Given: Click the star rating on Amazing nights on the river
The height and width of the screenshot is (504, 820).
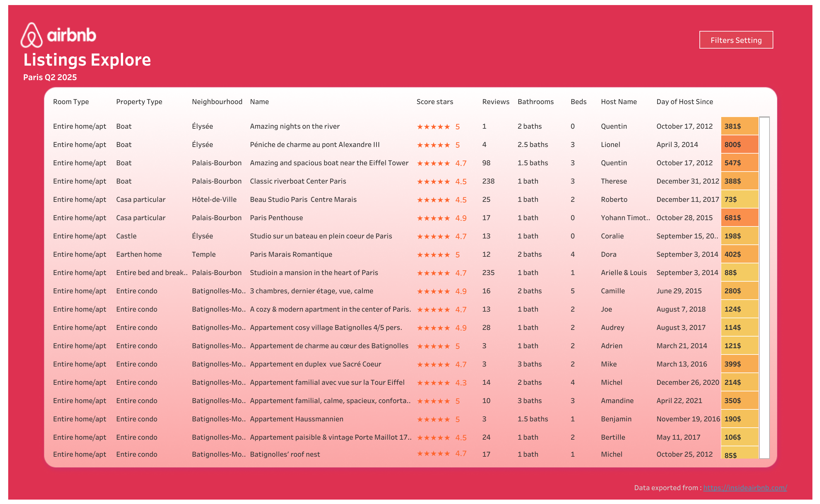Looking at the screenshot, I should click(435, 126).
